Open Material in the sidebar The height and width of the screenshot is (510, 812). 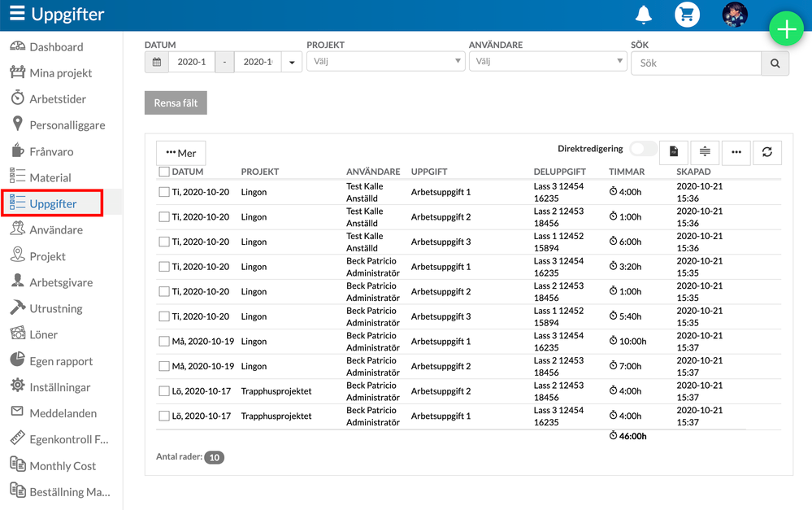pyautogui.click(x=50, y=178)
